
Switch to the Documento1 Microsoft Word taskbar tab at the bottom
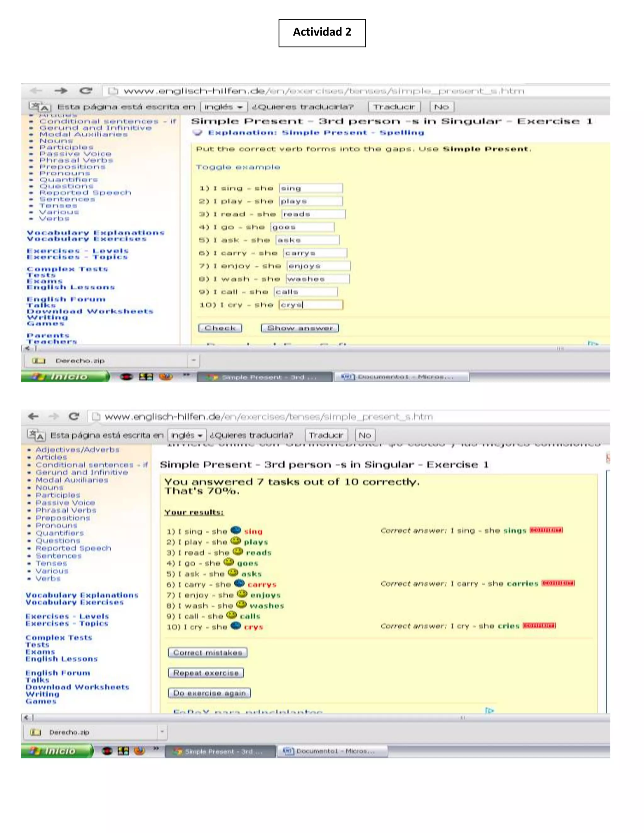(x=332, y=751)
